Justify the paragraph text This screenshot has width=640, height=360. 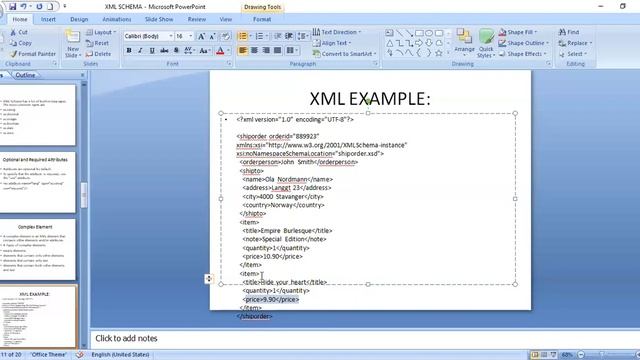pyautogui.click(x=278, y=51)
